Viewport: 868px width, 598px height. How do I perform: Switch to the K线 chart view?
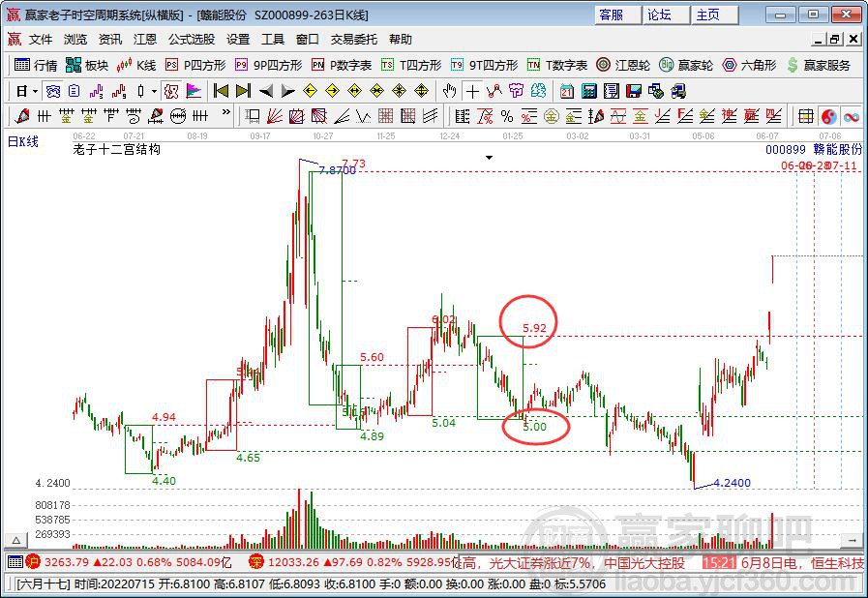(136, 66)
